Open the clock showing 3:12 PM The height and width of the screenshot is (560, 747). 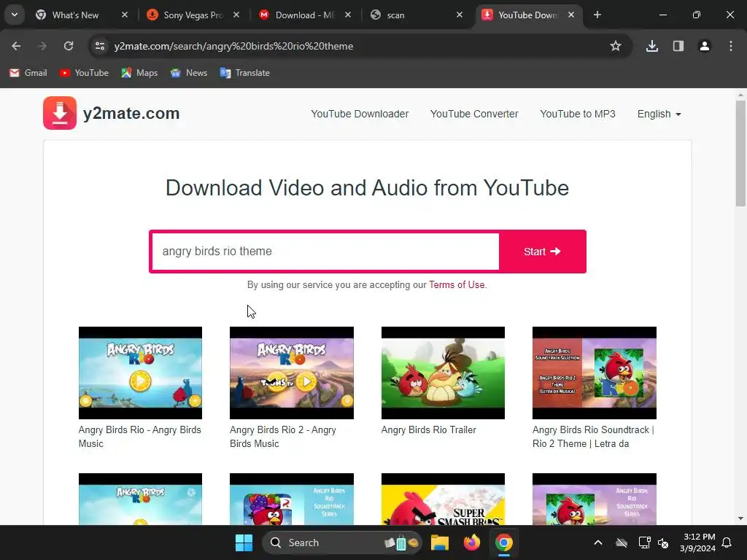click(x=698, y=542)
